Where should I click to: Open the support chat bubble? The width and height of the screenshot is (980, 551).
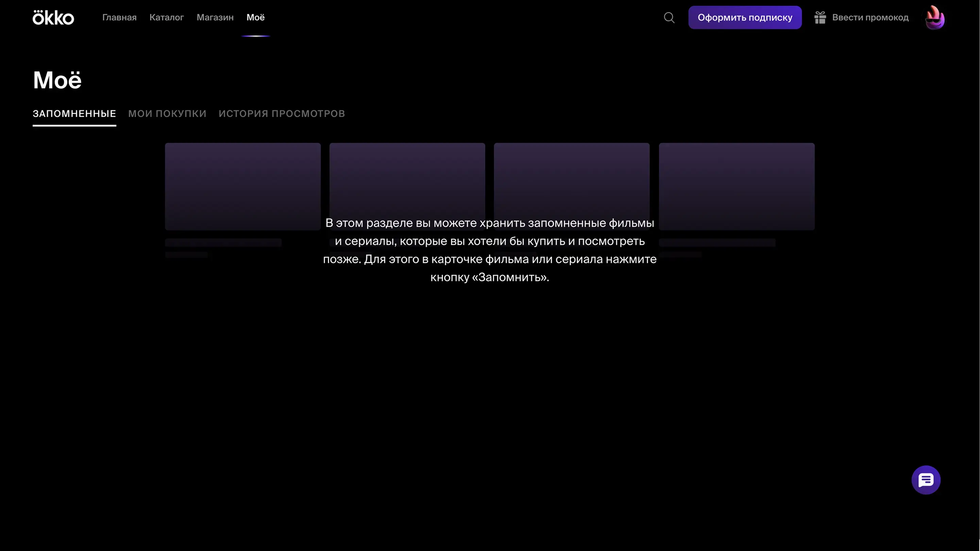pyautogui.click(x=926, y=480)
